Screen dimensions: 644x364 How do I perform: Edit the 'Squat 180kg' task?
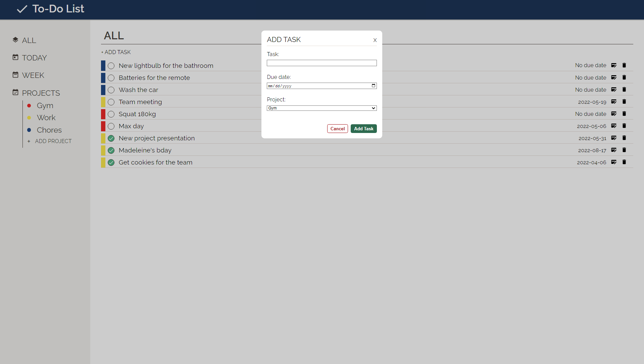pyautogui.click(x=614, y=114)
